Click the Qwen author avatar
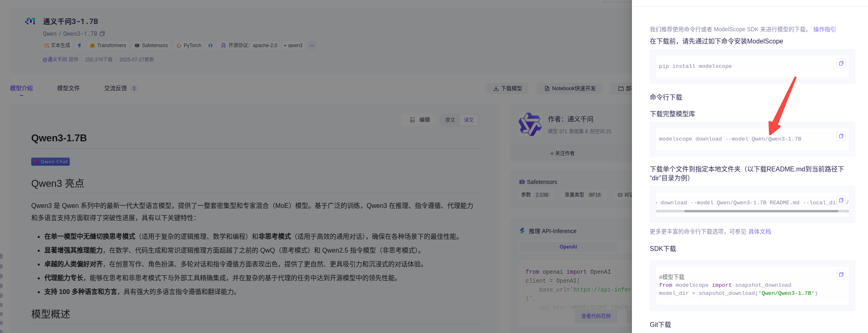Viewport: 868px width, 333px height. pos(530,124)
